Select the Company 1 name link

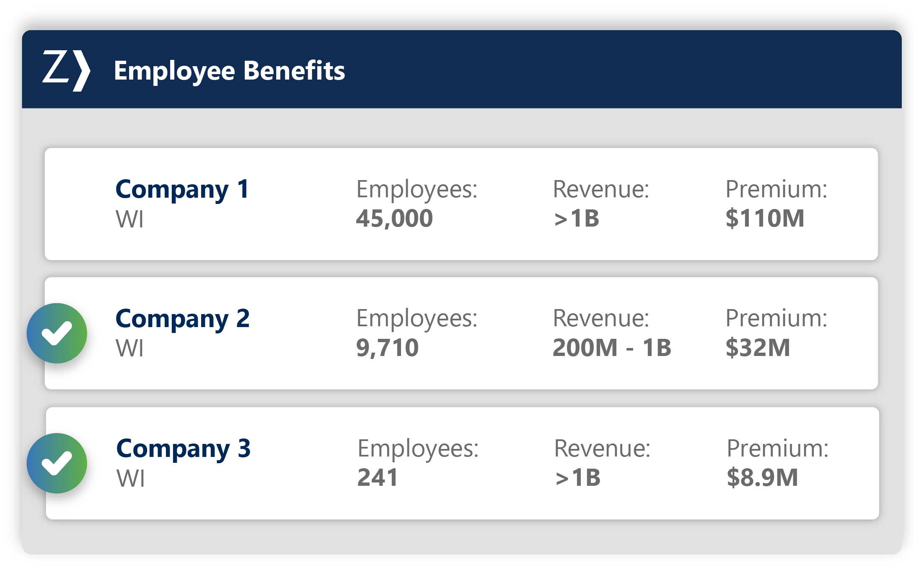click(182, 189)
